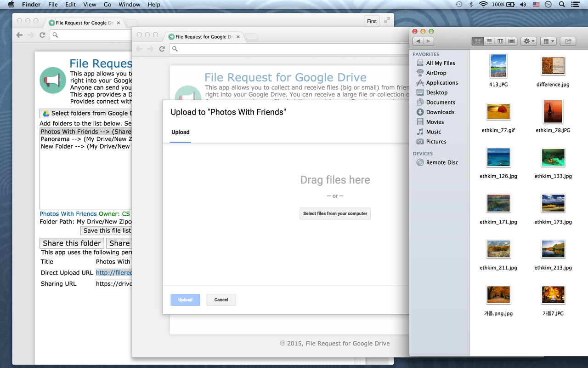The image size is (588, 368).
Task: Select the ethkim_213.jpg thumbnail
Action: tap(553, 249)
